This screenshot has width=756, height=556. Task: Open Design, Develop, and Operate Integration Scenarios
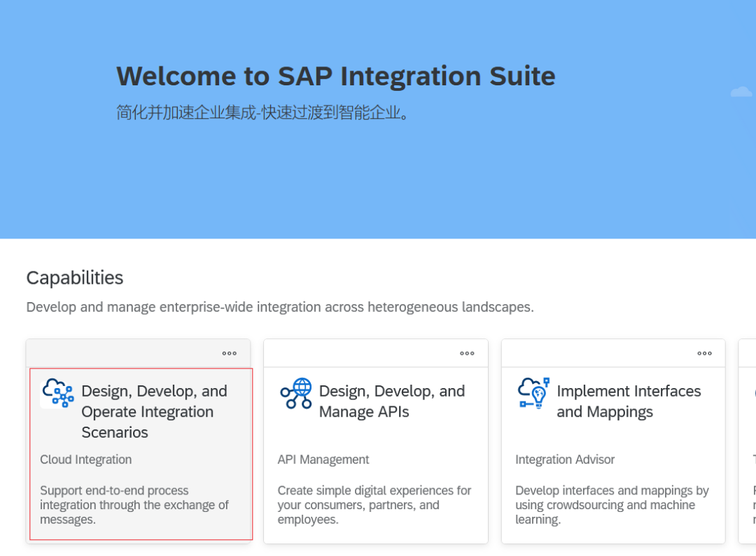click(154, 411)
